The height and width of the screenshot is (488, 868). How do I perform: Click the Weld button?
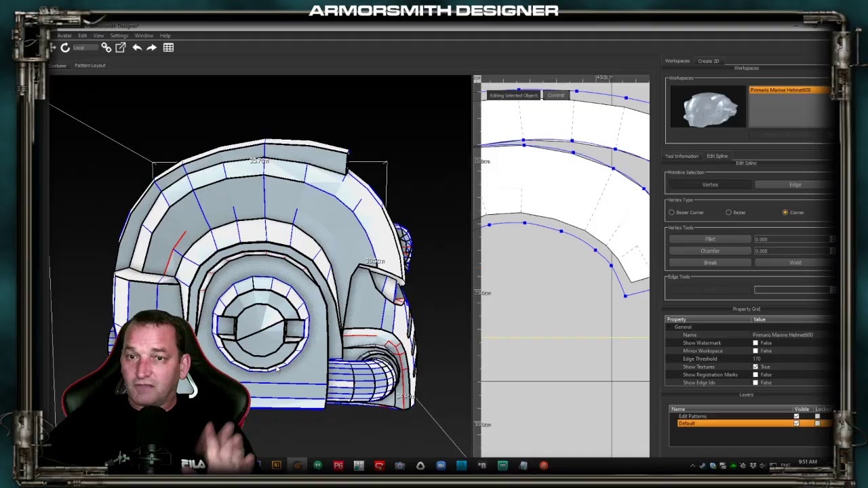(x=795, y=263)
